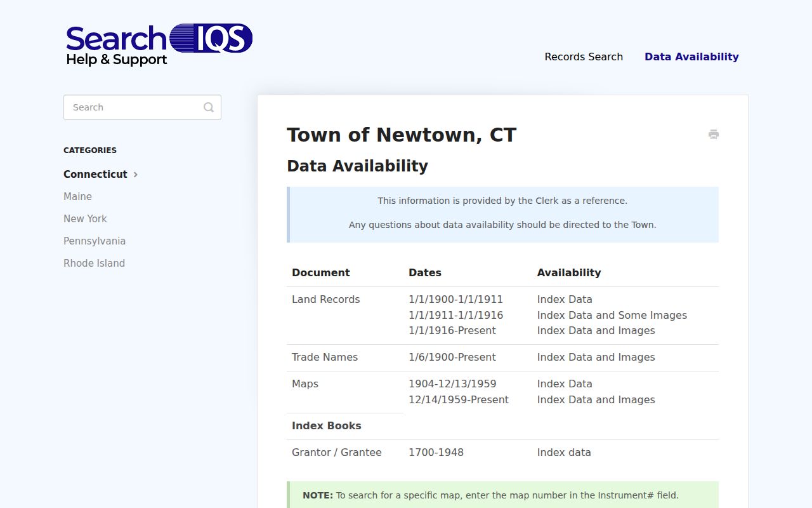Open the Data Availability menu item
The width and height of the screenshot is (812, 508).
(691, 57)
